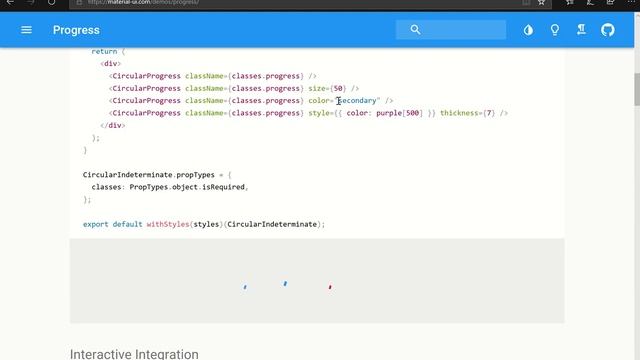Click the first small blue spinner

pyautogui.click(x=245, y=287)
